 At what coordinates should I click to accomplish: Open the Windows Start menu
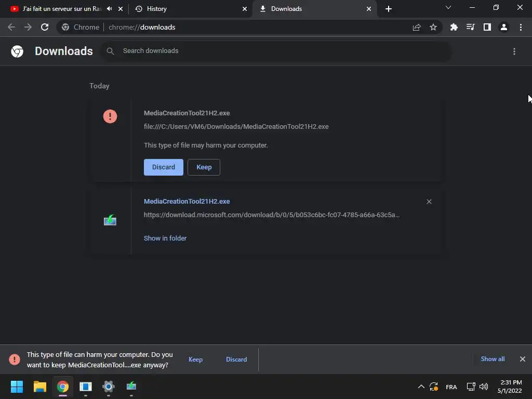click(x=17, y=387)
